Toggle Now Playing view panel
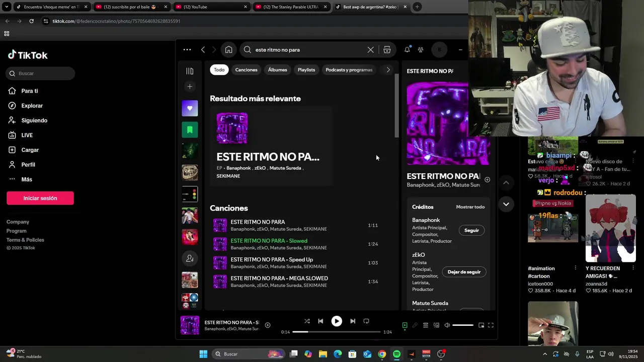Screen dimensions: 644x362 tap(405, 325)
